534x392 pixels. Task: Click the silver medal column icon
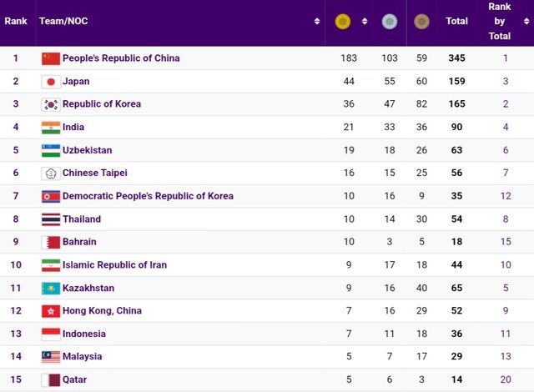point(389,22)
